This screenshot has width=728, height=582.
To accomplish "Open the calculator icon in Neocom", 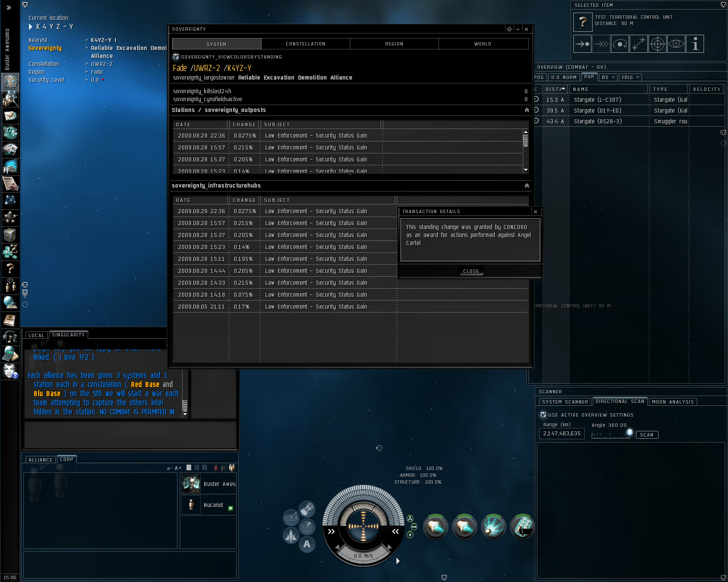I will tap(10, 354).
